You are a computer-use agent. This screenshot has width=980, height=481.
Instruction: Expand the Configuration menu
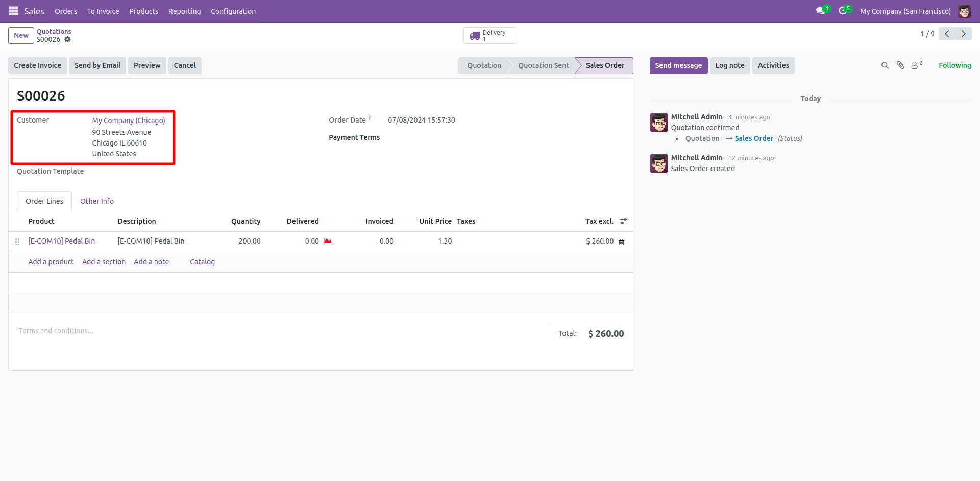[x=233, y=11]
